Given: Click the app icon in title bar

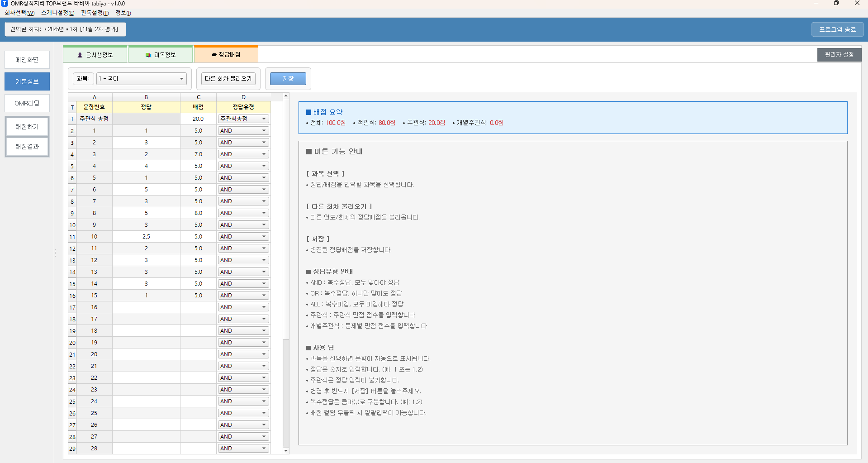Looking at the screenshot, I should tap(5, 4).
